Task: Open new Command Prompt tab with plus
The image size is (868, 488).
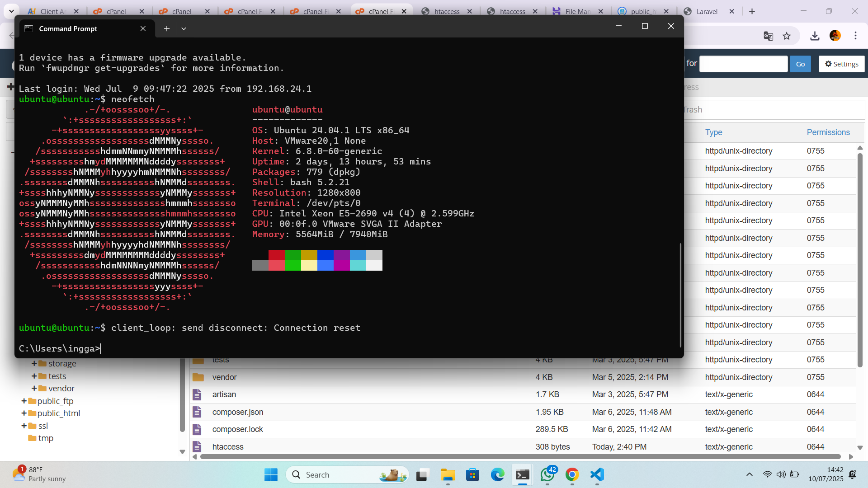Action: [167, 28]
